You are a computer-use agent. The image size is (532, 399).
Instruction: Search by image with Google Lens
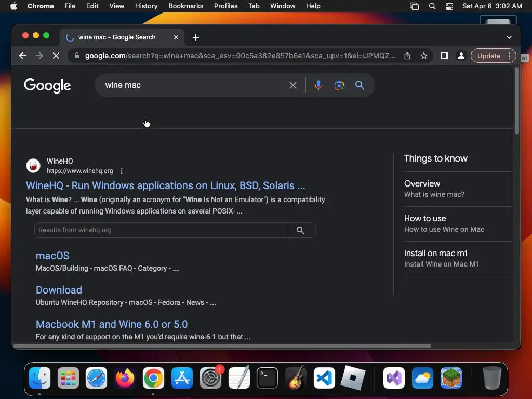point(339,85)
